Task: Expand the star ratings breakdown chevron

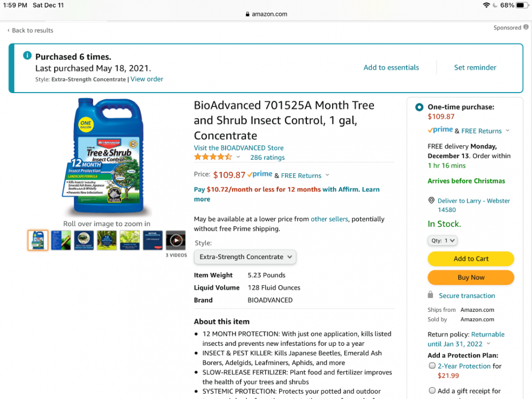Action: click(x=238, y=157)
